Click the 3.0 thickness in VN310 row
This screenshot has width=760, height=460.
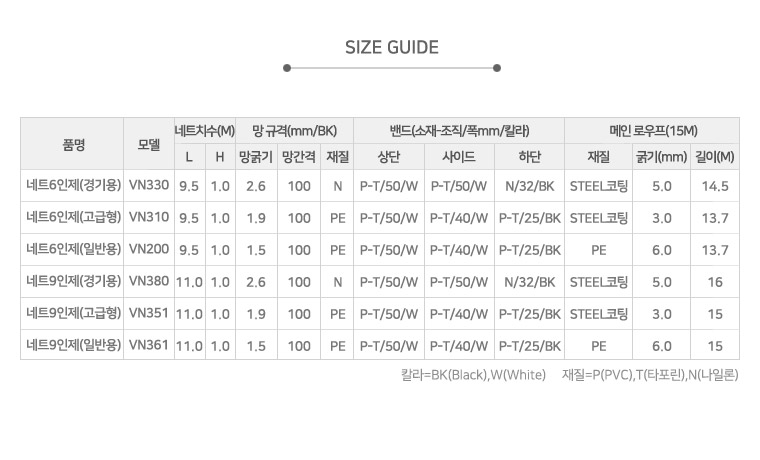(662, 218)
